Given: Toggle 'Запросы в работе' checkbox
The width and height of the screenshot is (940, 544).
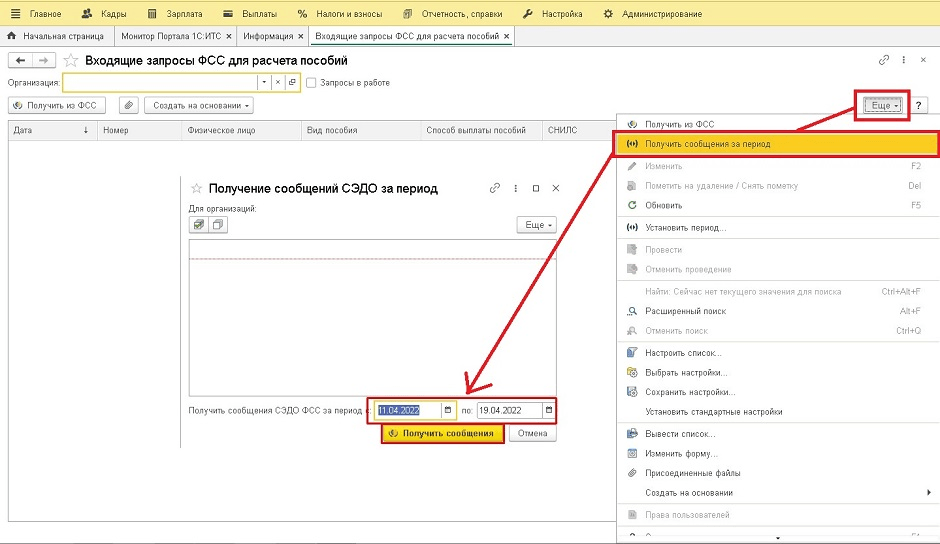Looking at the screenshot, I should point(312,82).
